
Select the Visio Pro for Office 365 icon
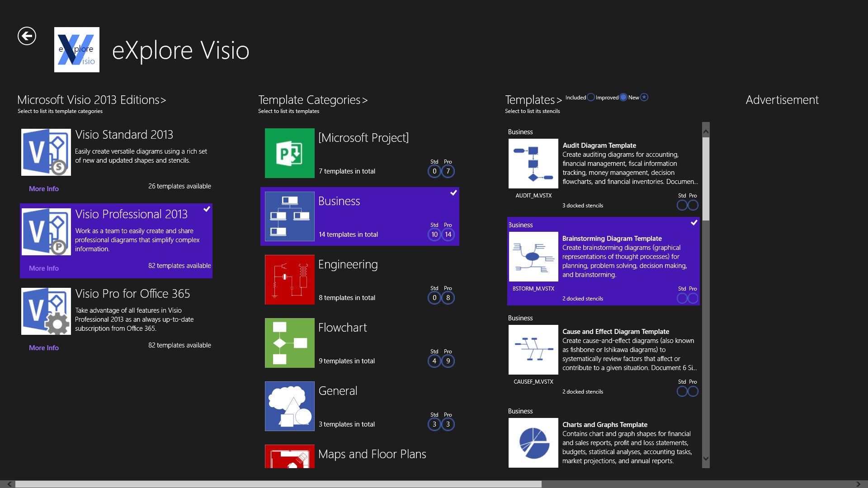pos(46,310)
